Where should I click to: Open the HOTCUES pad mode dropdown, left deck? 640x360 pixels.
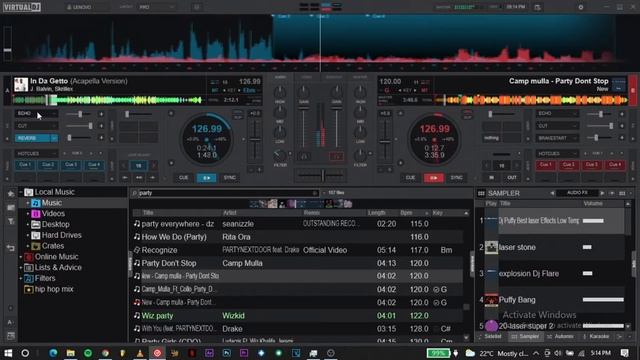36,154
